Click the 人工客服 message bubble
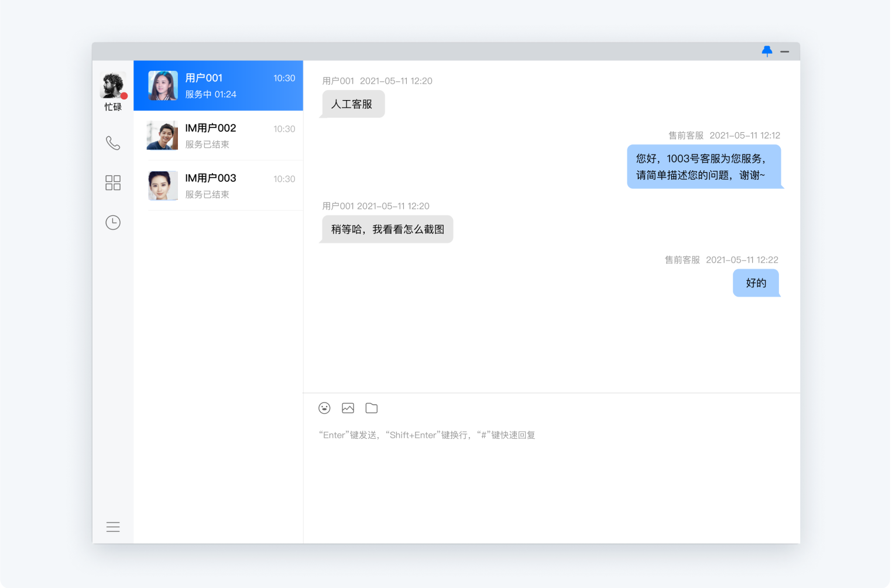The width and height of the screenshot is (892, 588). tap(352, 104)
